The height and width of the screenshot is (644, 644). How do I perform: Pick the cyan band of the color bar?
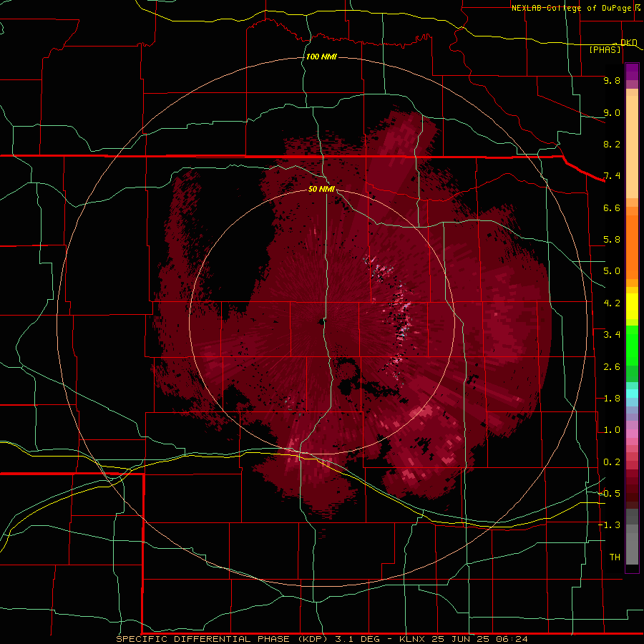[x=632, y=394]
